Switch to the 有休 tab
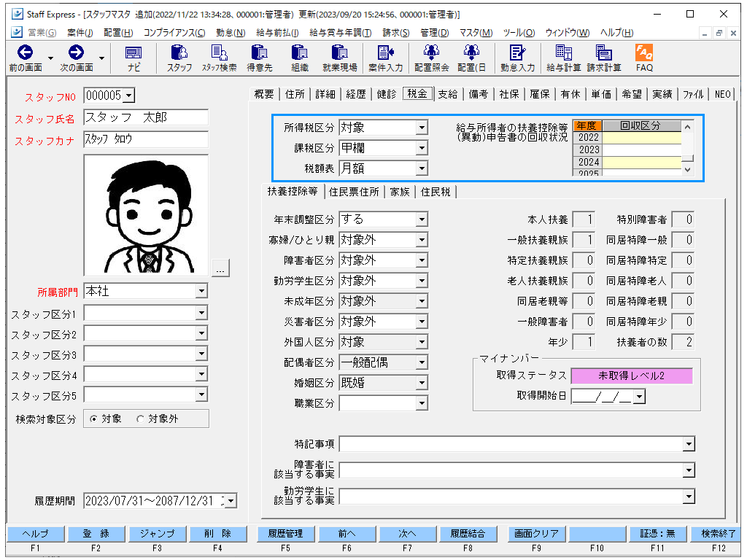 [x=570, y=94]
